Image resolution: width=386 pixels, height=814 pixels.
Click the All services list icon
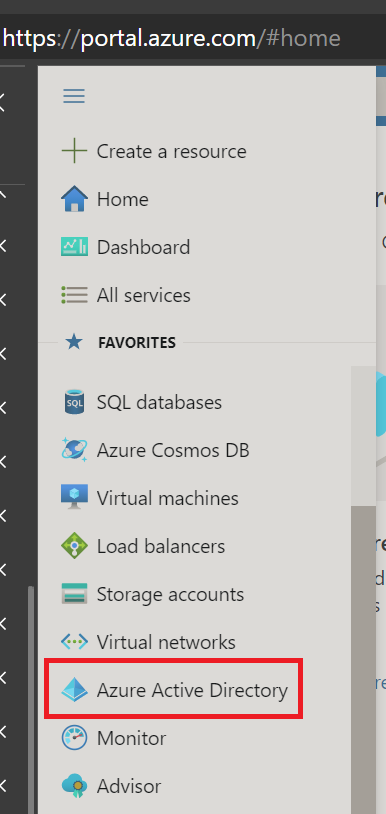point(74,295)
